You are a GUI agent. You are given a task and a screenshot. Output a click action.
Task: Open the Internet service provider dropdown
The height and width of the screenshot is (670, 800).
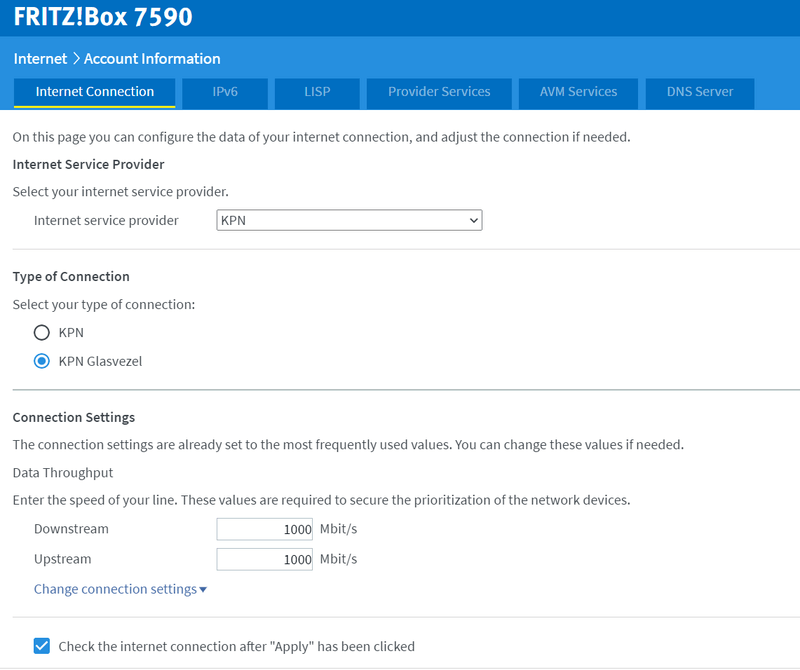(x=349, y=220)
